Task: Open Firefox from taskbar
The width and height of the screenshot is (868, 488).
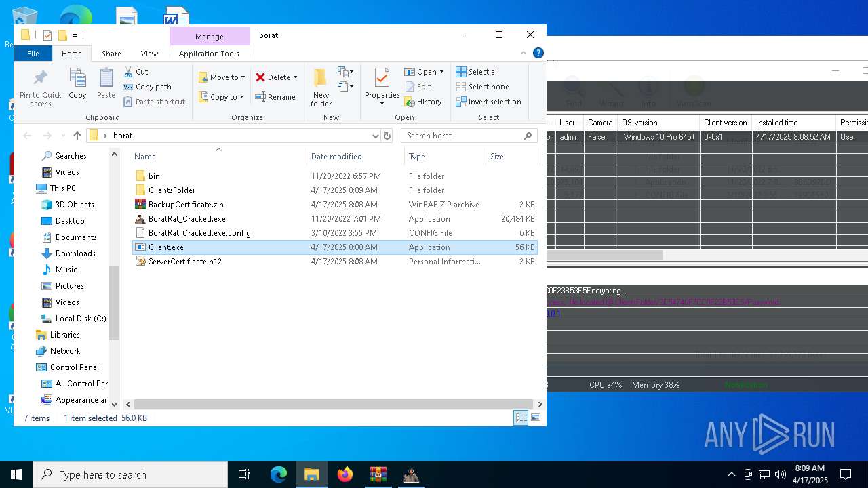Action: pyautogui.click(x=345, y=474)
